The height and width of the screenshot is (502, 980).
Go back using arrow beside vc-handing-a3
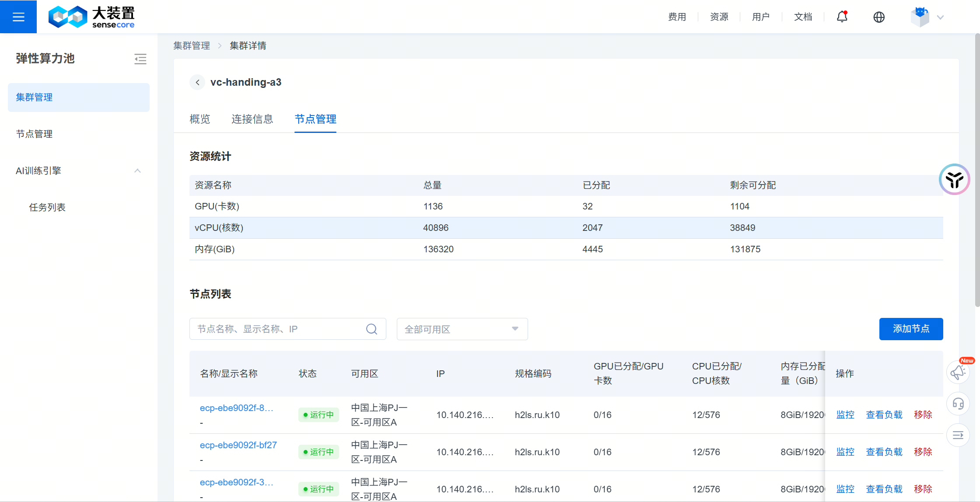click(197, 82)
